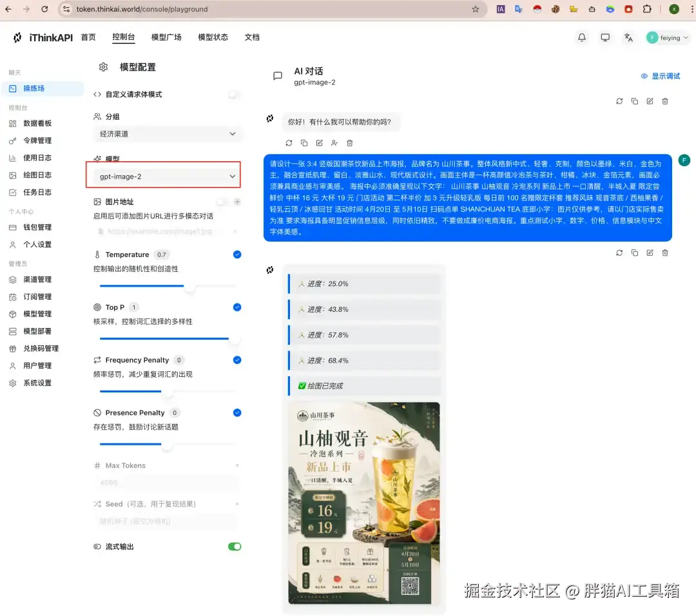The width and height of the screenshot is (696, 616).
Task: Expand the 25.0% progress block
Action: (x=364, y=284)
